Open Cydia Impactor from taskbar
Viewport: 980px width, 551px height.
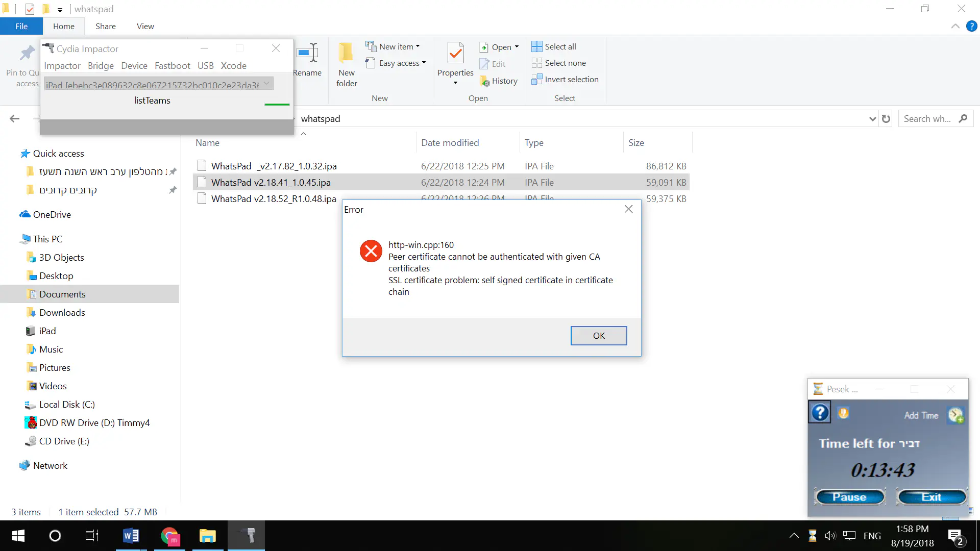(246, 536)
